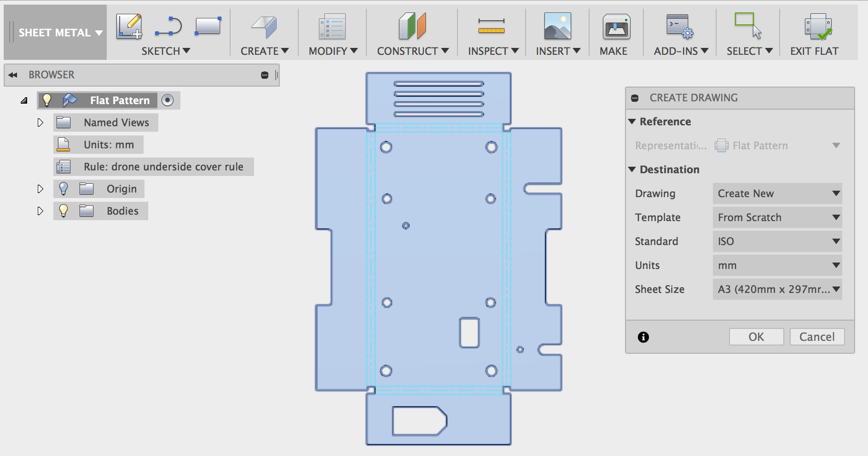868x456 pixels.
Task: Open the Insert menu
Action: coord(558,51)
